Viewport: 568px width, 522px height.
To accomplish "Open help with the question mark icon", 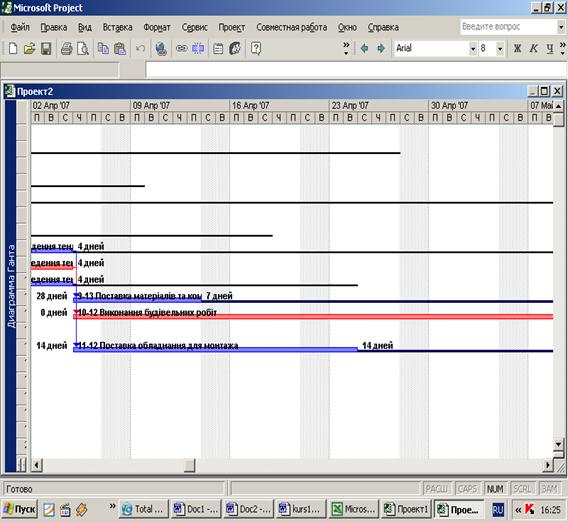I will 256,48.
